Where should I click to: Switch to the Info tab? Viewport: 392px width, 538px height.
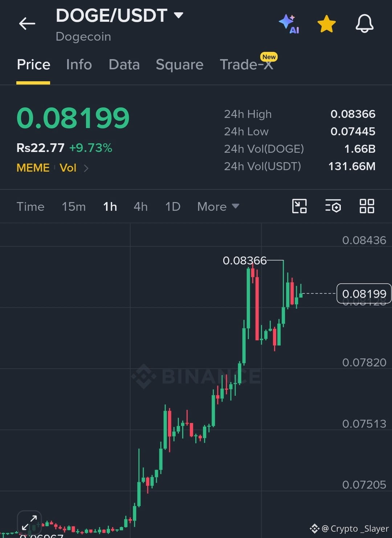pyautogui.click(x=79, y=65)
